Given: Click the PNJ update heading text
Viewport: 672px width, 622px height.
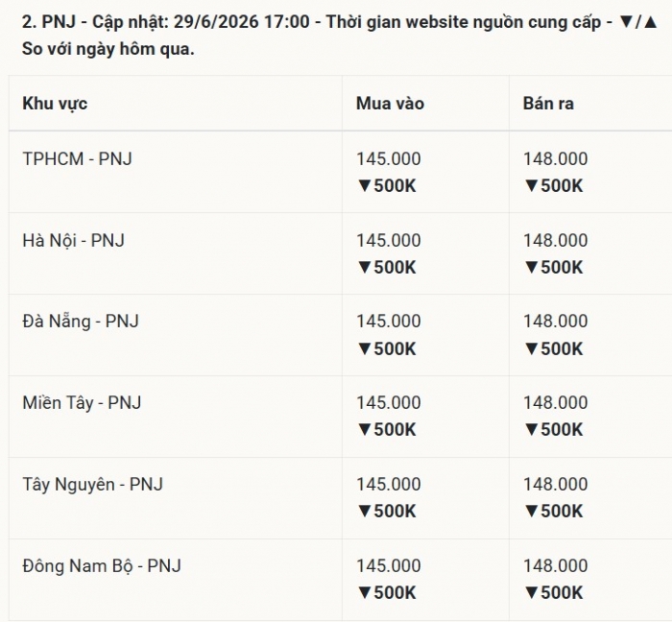Looking at the screenshot, I should click(340, 36).
